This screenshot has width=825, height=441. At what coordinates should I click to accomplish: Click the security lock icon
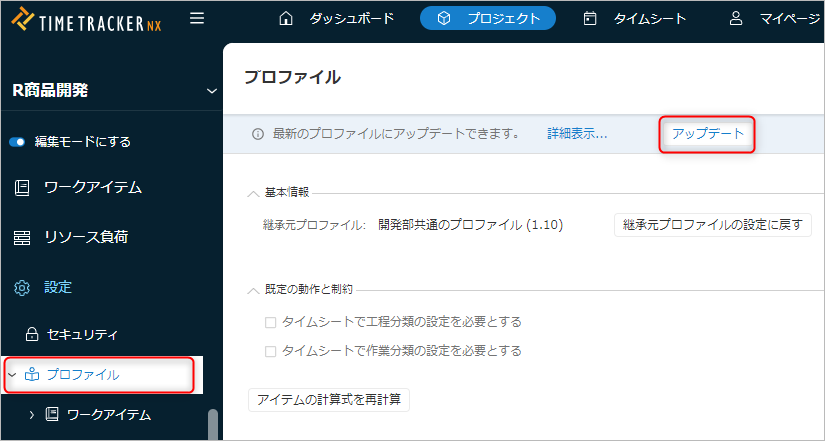coord(31,334)
